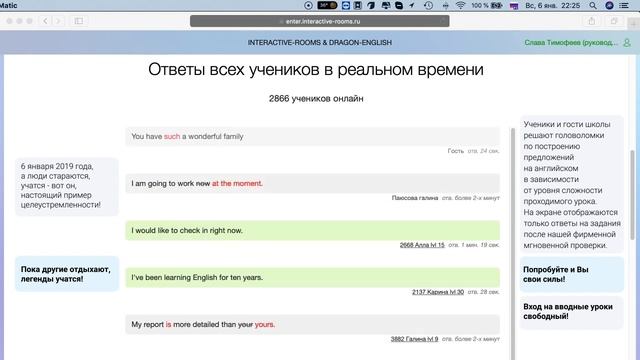
Task: Open Notification Center list icon
Action: [624, 5]
